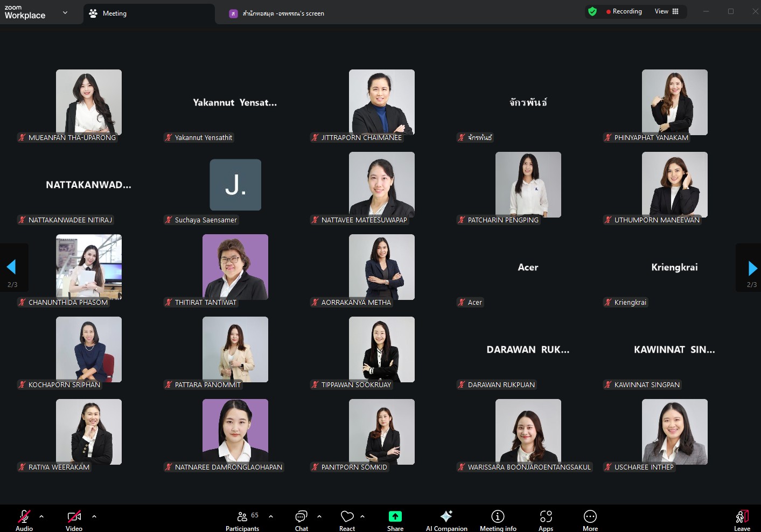Open the More options menu
This screenshot has width=761, height=532.
(590, 520)
